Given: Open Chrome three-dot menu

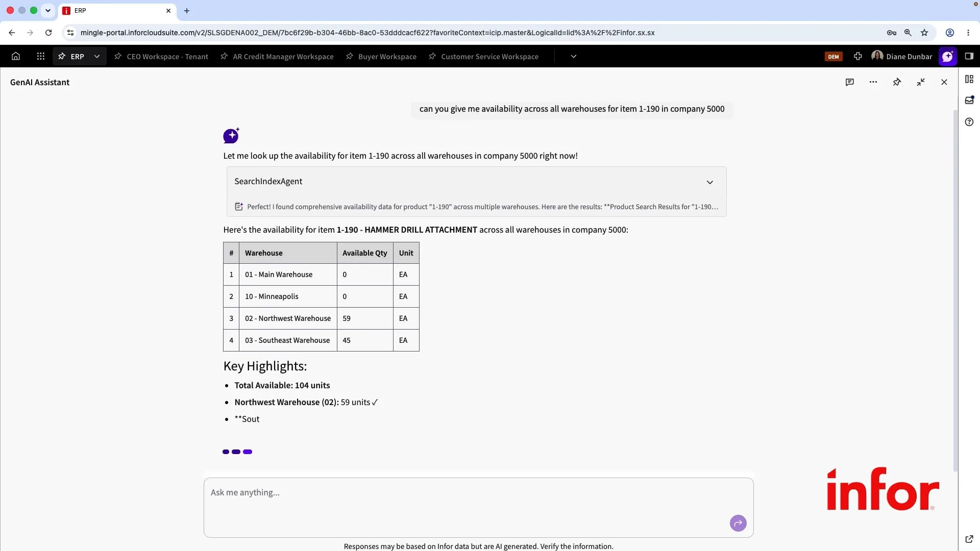Looking at the screenshot, I should click(968, 33).
